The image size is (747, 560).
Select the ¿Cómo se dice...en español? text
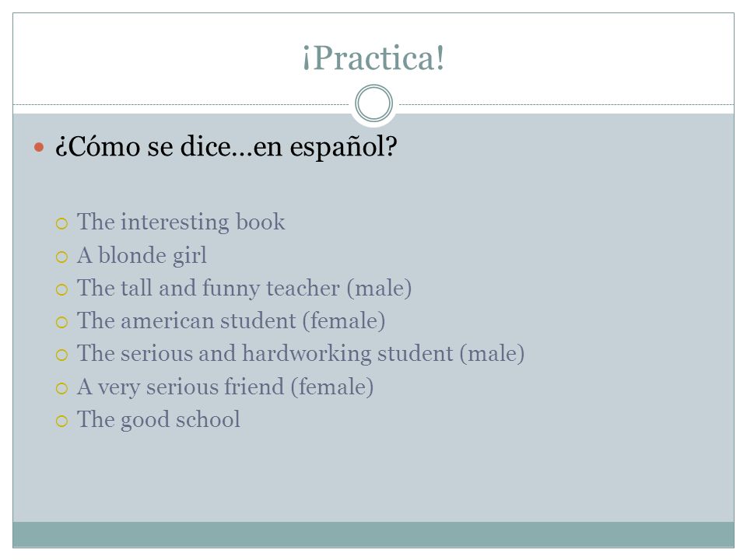[x=226, y=147]
